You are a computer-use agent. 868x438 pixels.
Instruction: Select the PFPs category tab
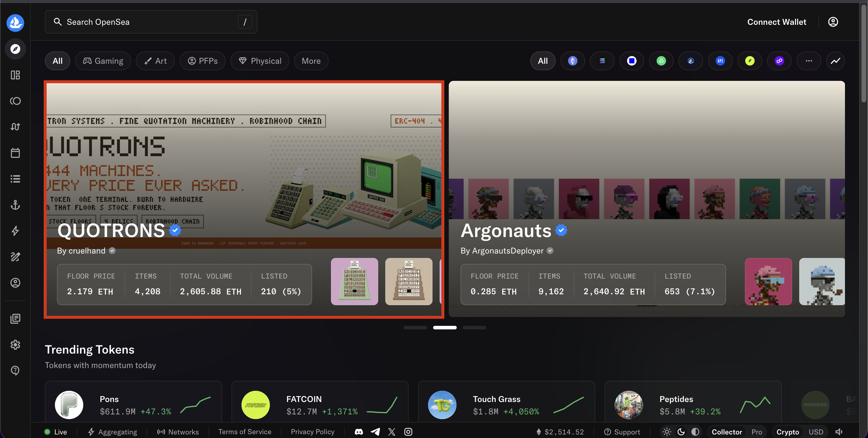[x=203, y=61]
